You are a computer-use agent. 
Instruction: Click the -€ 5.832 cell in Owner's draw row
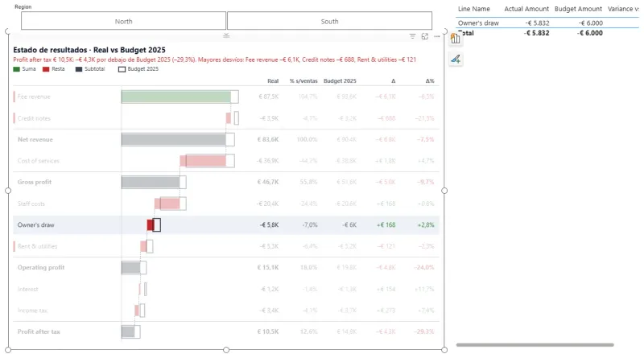[537, 23]
